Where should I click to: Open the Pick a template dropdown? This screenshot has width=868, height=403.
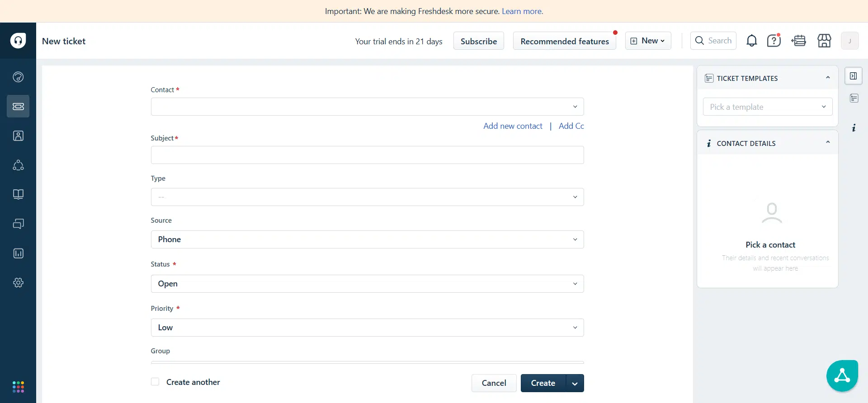tap(767, 107)
